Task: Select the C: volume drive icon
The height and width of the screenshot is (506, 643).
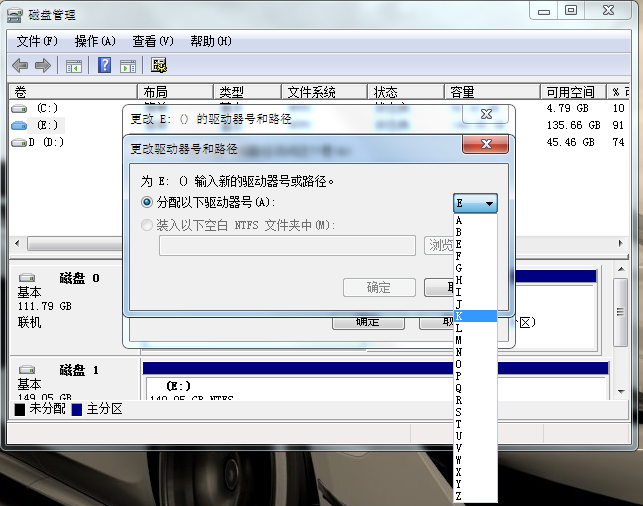Action: pos(19,109)
